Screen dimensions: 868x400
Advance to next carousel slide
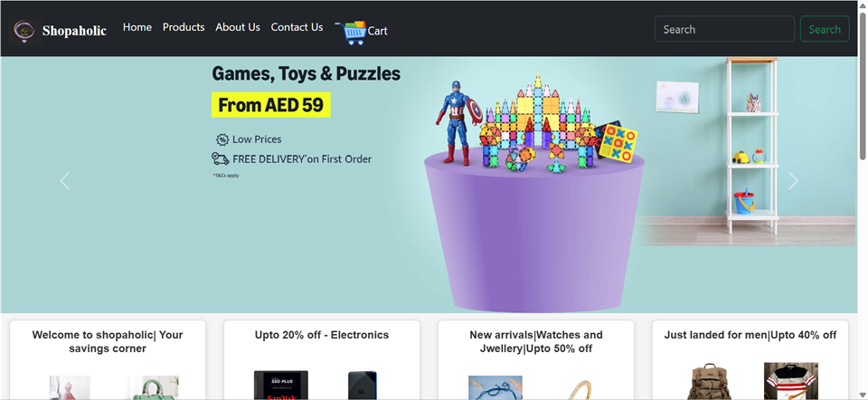pos(793,181)
